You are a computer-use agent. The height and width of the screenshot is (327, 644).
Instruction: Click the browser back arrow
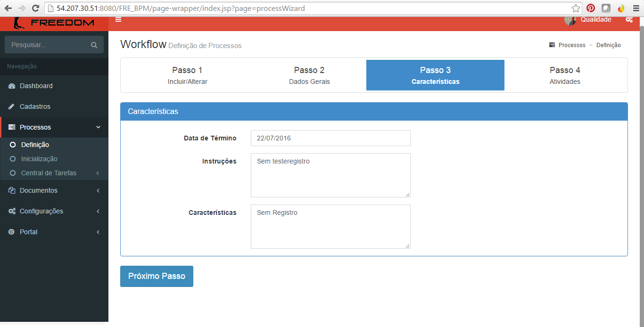pos(8,8)
